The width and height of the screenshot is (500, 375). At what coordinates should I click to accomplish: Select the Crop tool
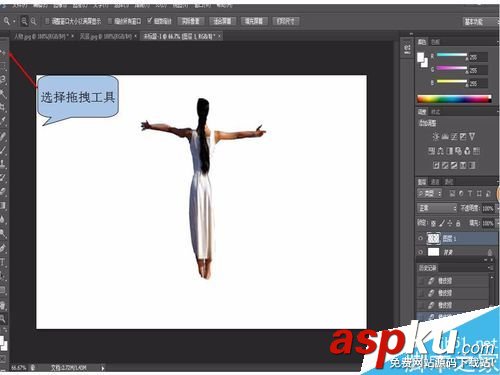(x=3, y=107)
